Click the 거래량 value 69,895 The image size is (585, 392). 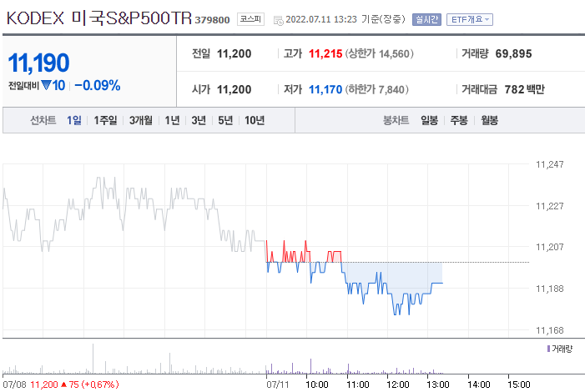tap(513, 53)
